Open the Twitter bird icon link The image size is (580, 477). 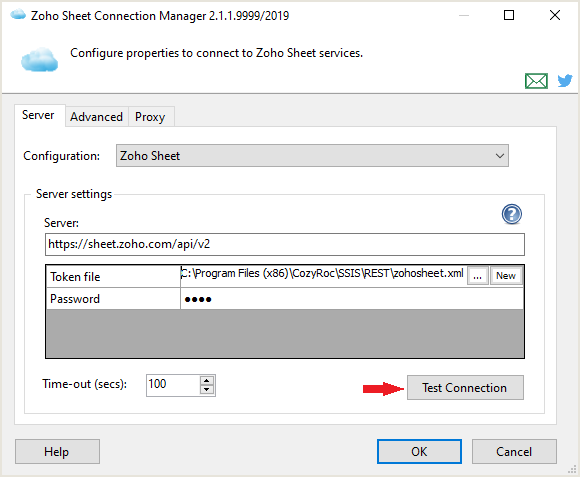coord(565,80)
